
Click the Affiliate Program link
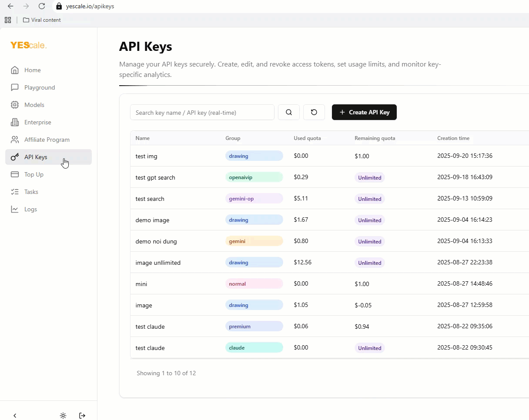tap(47, 140)
